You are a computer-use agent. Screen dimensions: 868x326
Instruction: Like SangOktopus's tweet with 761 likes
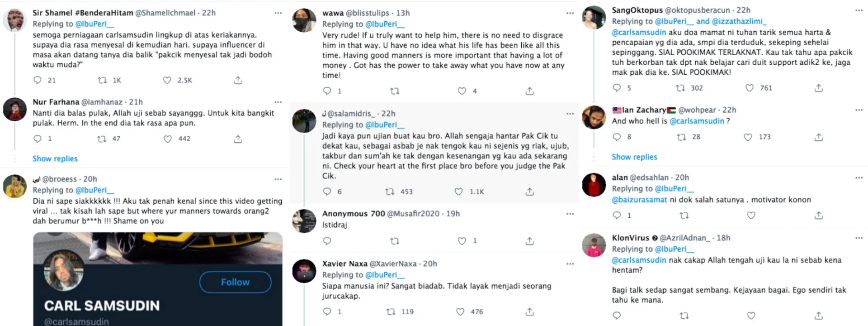click(749, 88)
